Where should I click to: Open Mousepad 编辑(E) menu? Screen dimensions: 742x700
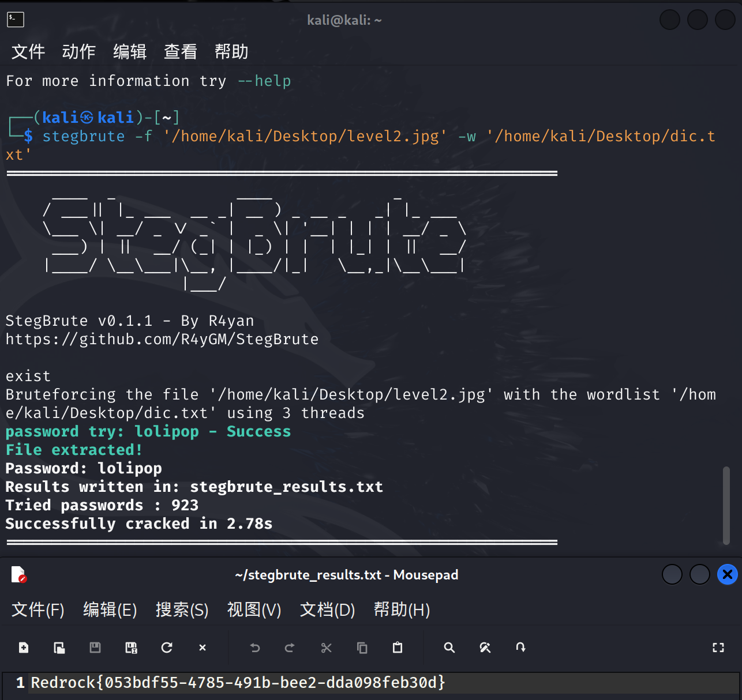pos(110,609)
